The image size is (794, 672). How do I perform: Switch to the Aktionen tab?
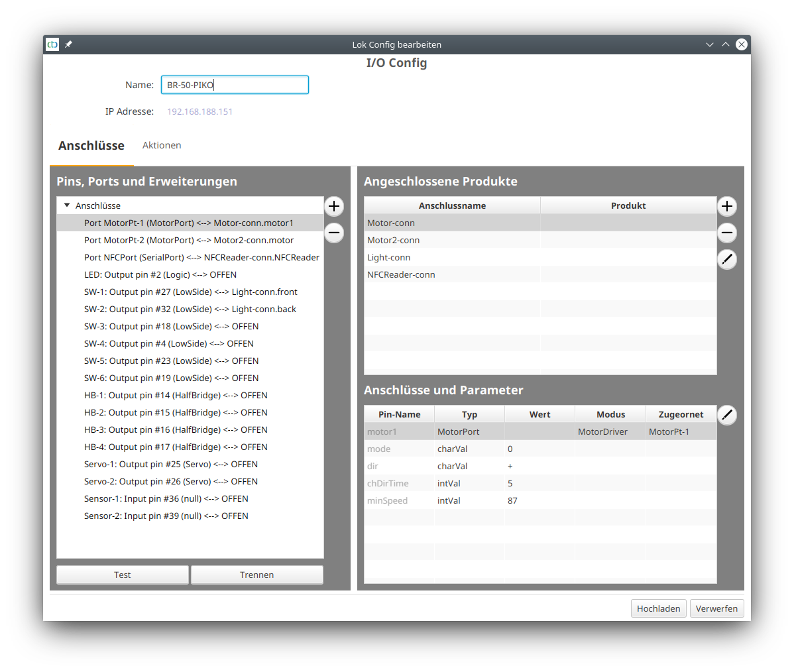162,145
